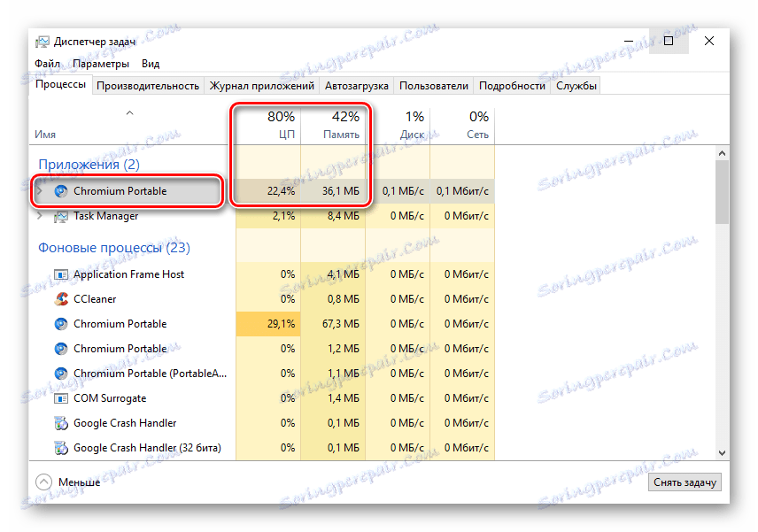Collapse details with the Меньше arrow icon

coord(43,482)
